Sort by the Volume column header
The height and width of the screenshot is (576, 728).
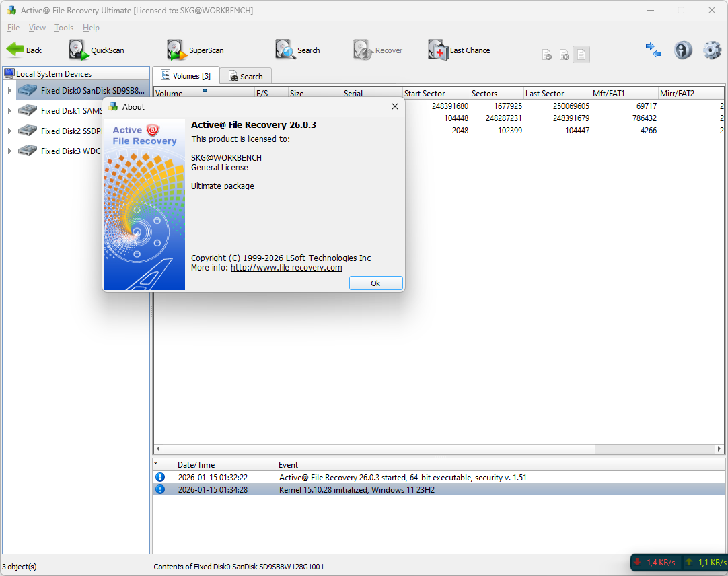click(204, 93)
